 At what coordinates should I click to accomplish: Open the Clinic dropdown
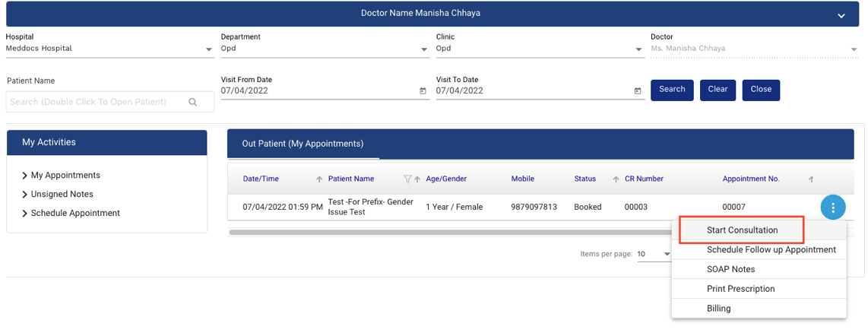click(639, 50)
